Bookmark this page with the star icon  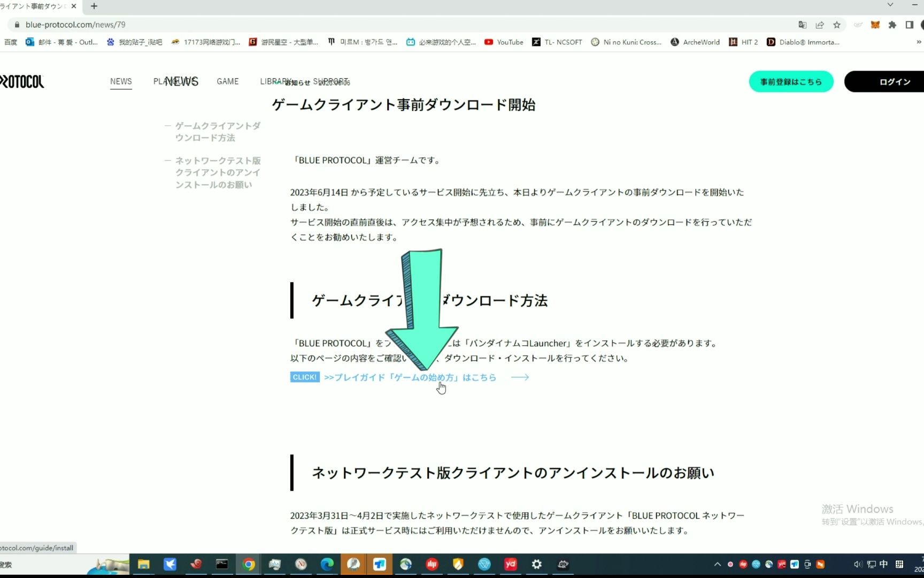(x=837, y=25)
